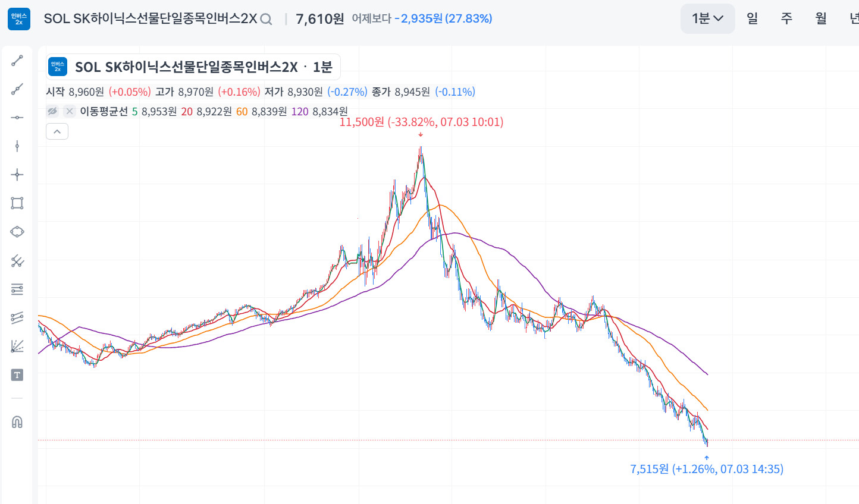Viewport: 859px width, 504px height.
Task: Select the horizontal line tool
Action: pyautogui.click(x=17, y=118)
